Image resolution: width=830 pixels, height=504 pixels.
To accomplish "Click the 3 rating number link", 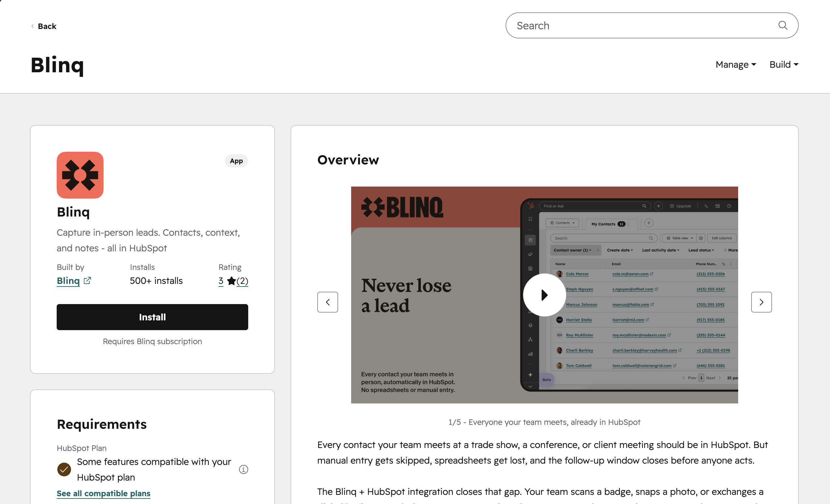I will tap(221, 281).
